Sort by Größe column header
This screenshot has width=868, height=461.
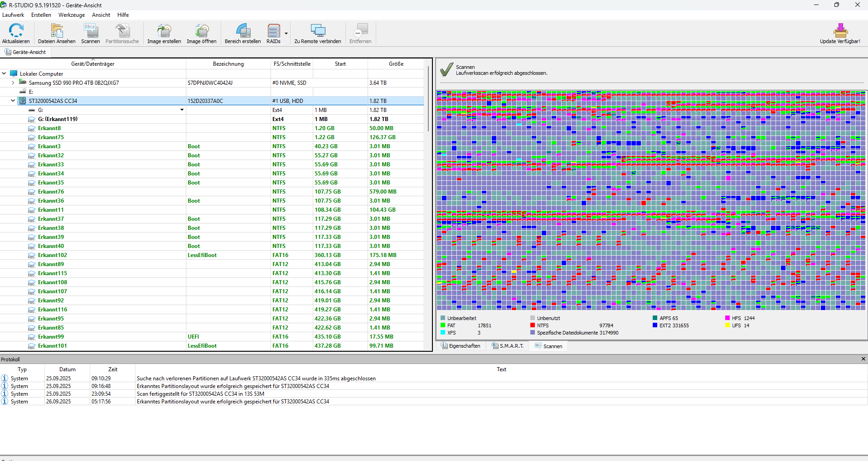pos(396,64)
